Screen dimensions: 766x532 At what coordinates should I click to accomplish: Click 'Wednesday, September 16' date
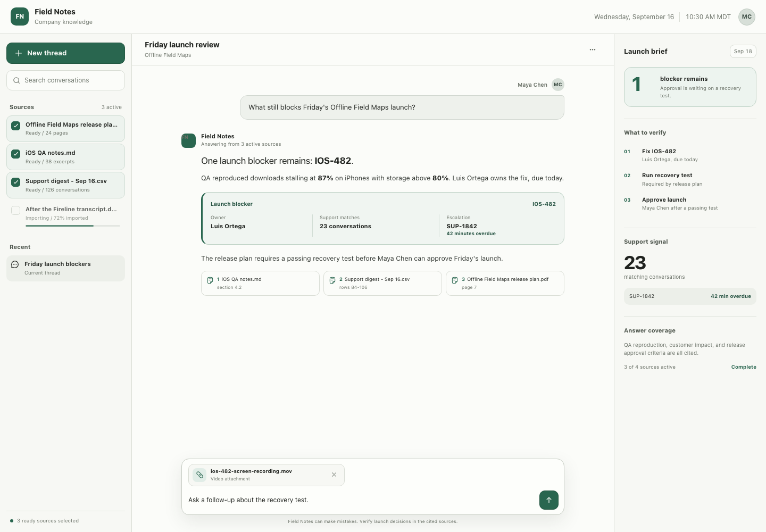pos(634,17)
